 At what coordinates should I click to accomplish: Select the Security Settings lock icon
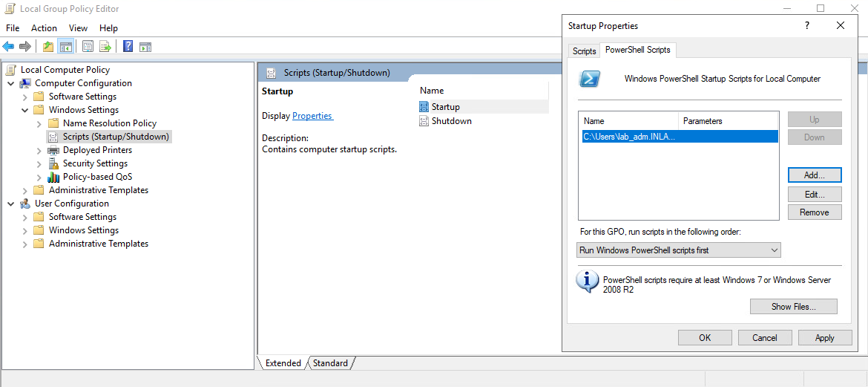53,163
